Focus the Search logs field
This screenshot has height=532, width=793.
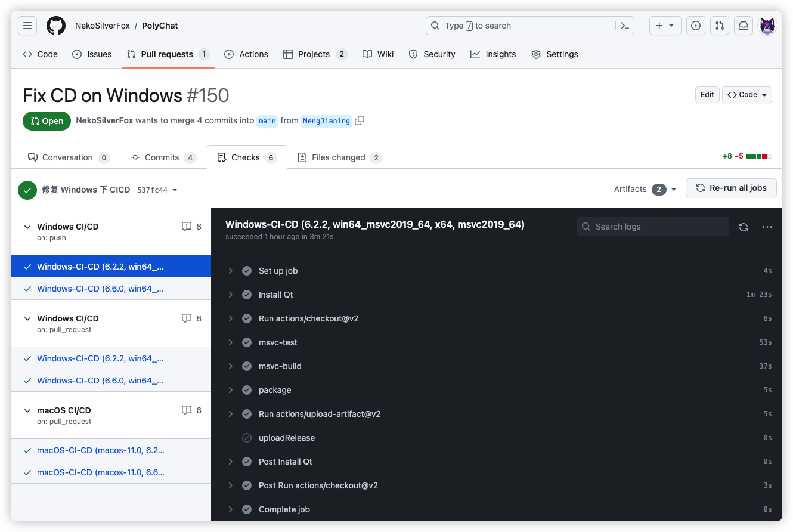click(652, 227)
